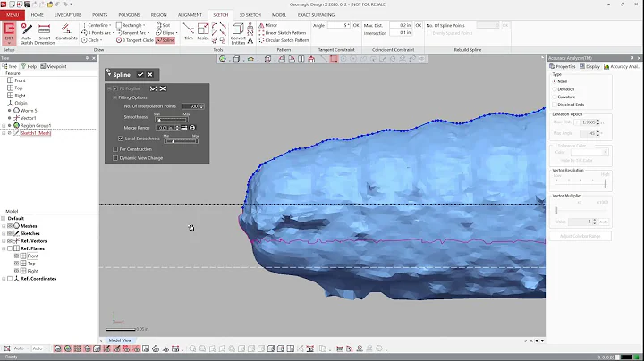Image resolution: width=644 pixels, height=361 pixels.
Task: Toggle Ref. Coordinates visibility checkbox
Action: (x=10, y=279)
